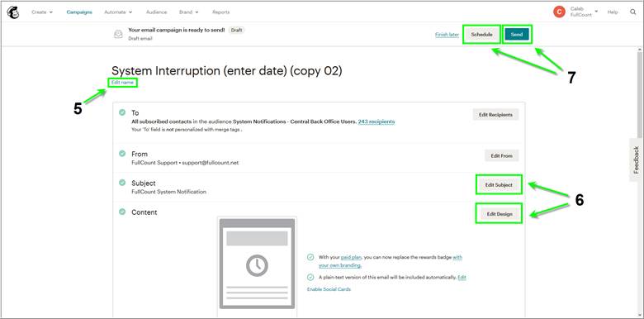644x319 pixels.
Task: Click the Caleb account avatar
Action: (x=559, y=12)
